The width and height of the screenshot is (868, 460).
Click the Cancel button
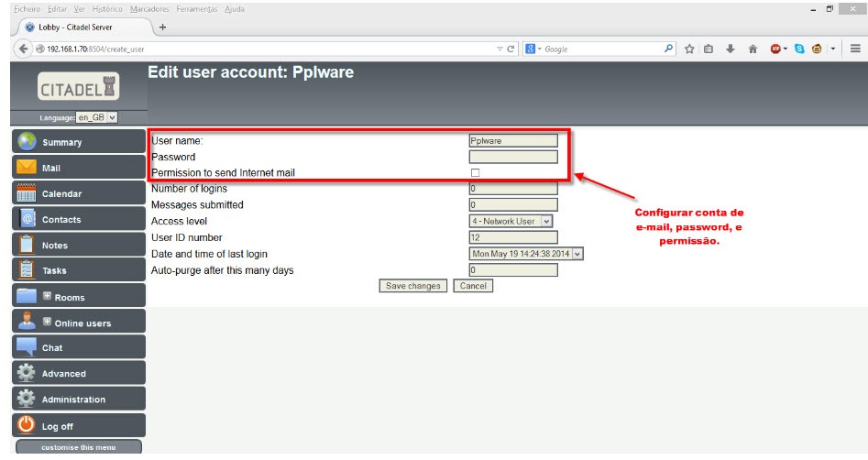click(x=473, y=286)
